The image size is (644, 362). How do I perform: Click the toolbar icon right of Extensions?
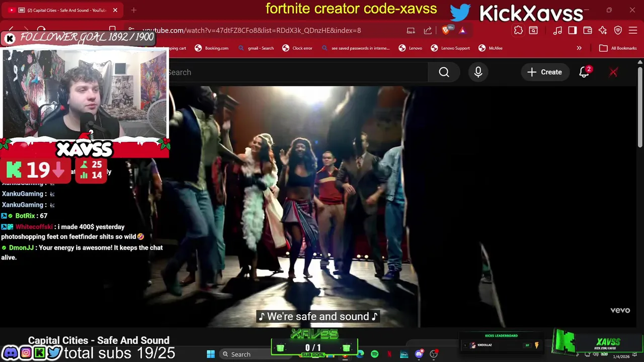point(533,30)
